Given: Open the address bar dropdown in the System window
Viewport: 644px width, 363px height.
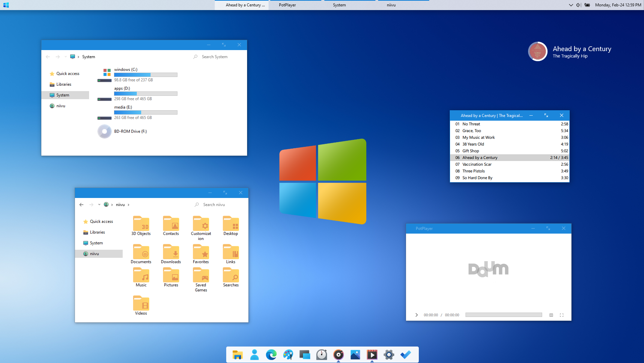Looking at the screenshot, I should (65, 56).
